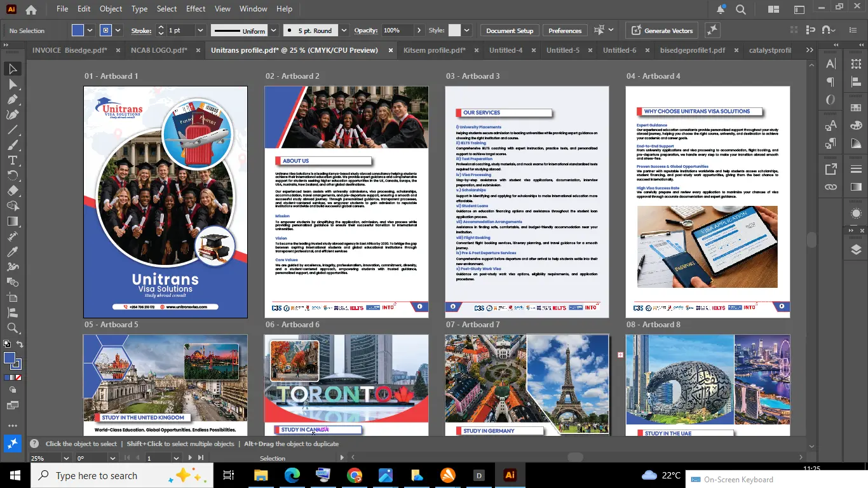Open the graphic Style dropdown
The height and width of the screenshot is (488, 868).
click(x=467, y=30)
